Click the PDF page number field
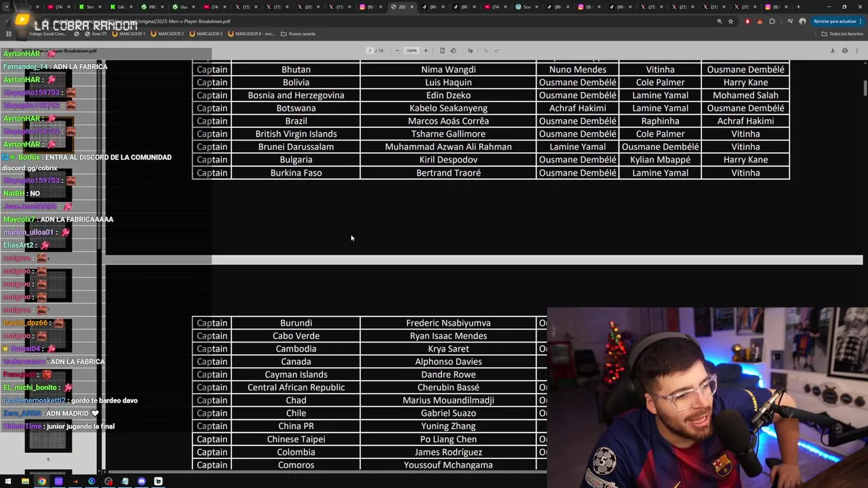 tap(370, 51)
